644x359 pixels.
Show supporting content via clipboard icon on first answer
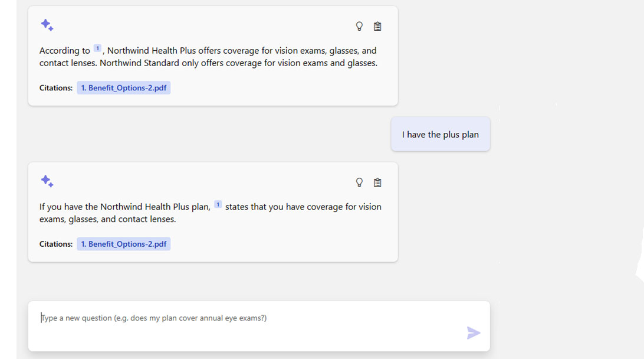point(377,26)
